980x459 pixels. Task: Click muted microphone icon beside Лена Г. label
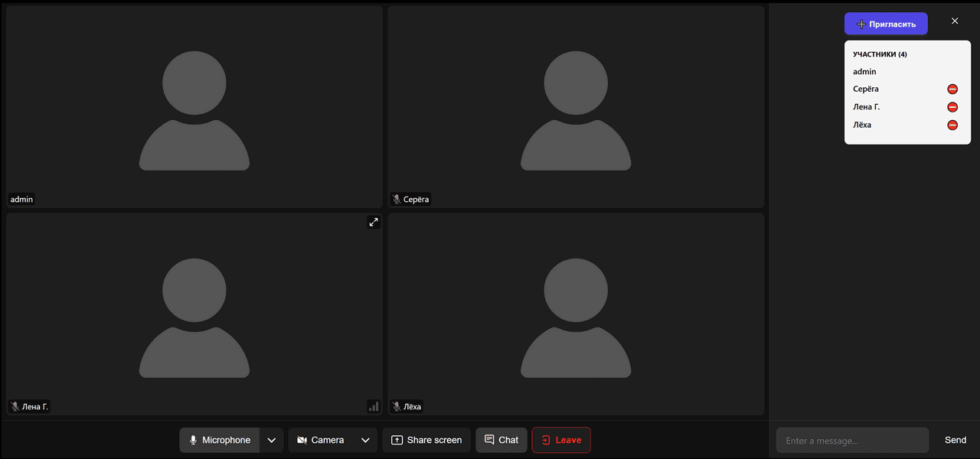click(15, 406)
